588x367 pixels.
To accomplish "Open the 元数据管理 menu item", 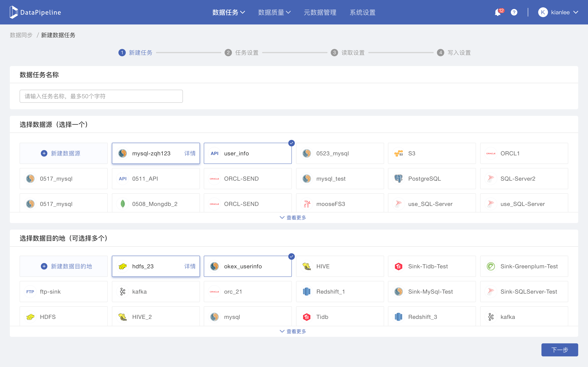I will (x=320, y=12).
